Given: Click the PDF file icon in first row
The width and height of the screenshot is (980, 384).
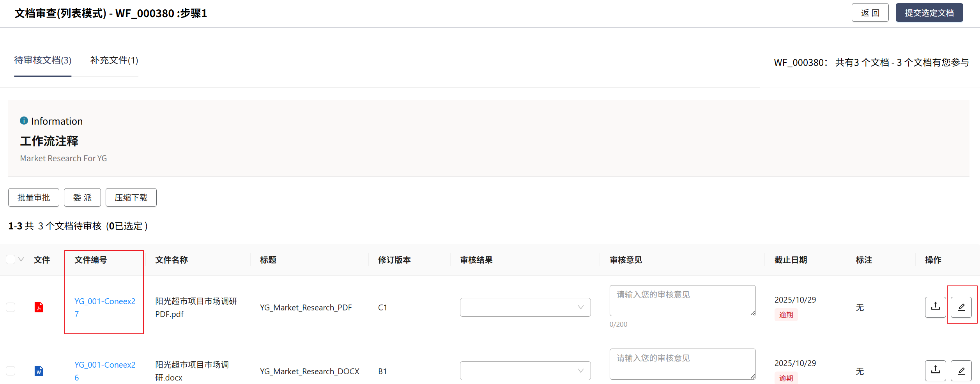Looking at the screenshot, I should point(39,307).
